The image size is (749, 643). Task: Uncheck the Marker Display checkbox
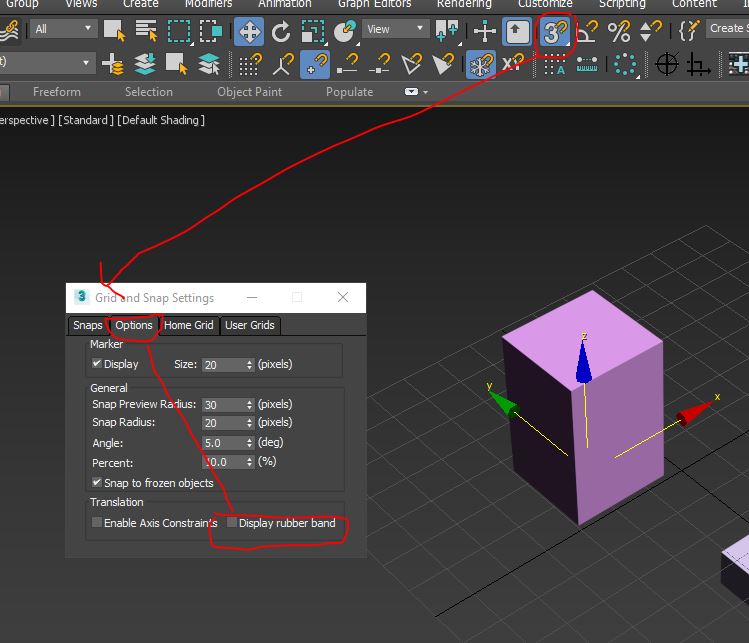pyautogui.click(x=97, y=364)
